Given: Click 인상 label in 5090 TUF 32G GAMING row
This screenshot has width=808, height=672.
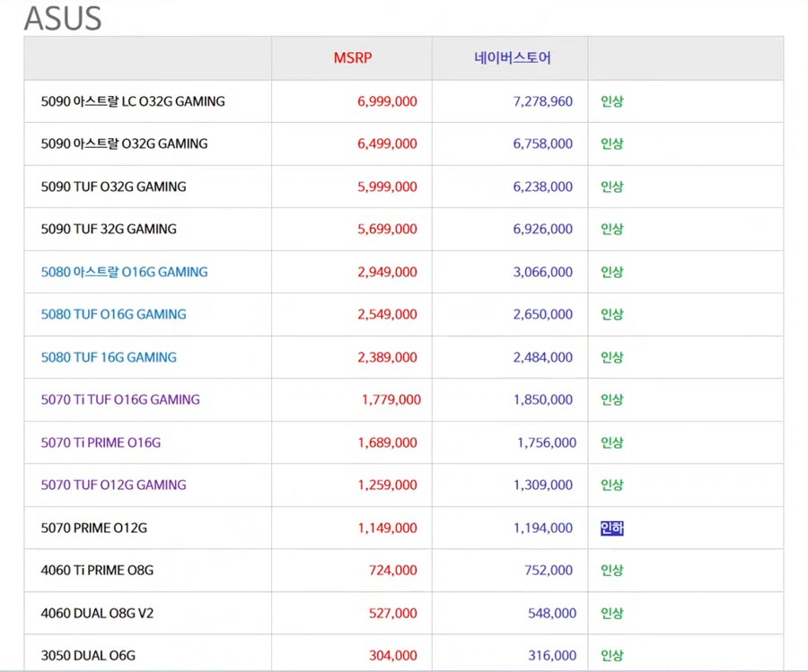Looking at the screenshot, I should pyautogui.click(x=612, y=229).
